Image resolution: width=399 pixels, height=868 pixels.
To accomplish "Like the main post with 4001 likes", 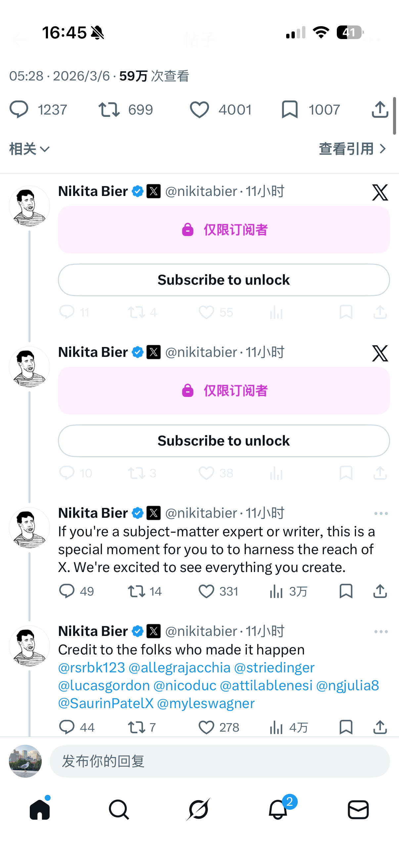I will click(199, 110).
